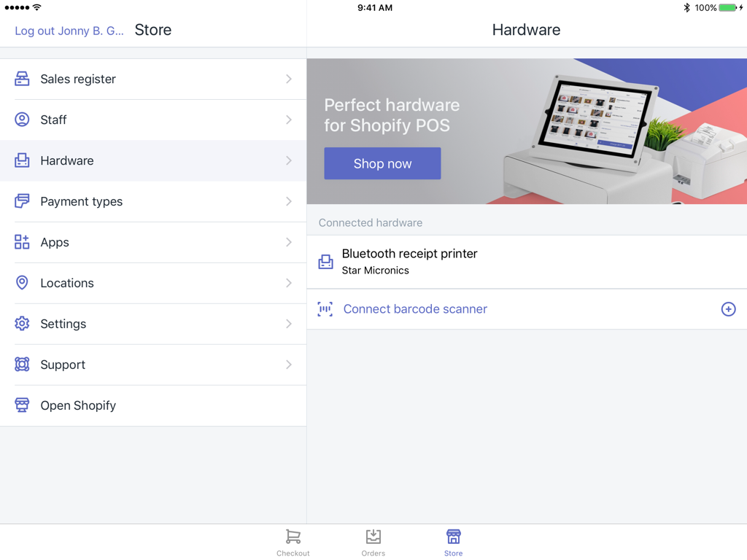
Task: Tap the cellular signal dots
Action: tap(17, 7)
